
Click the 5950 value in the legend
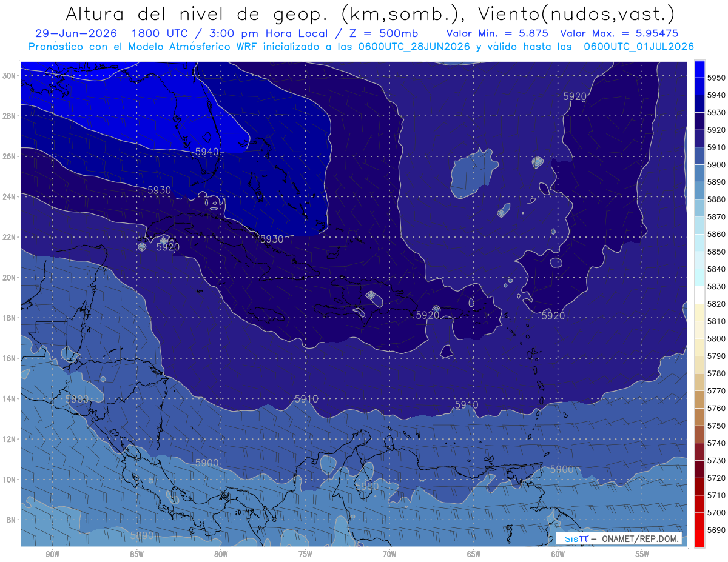point(716,78)
